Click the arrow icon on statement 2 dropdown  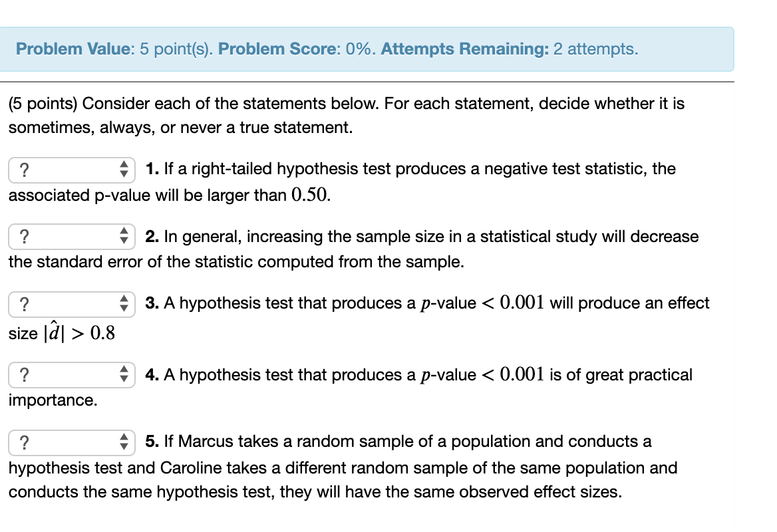(x=125, y=237)
